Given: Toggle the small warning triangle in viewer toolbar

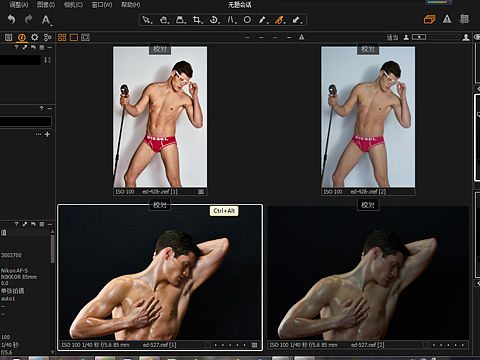Looking at the screenshot, I should (x=302, y=37).
